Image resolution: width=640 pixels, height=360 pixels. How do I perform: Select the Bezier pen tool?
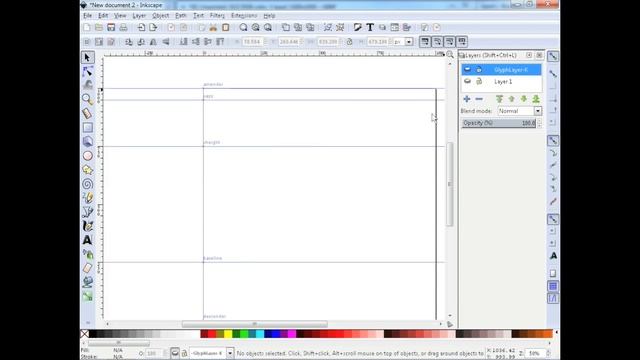[87, 212]
